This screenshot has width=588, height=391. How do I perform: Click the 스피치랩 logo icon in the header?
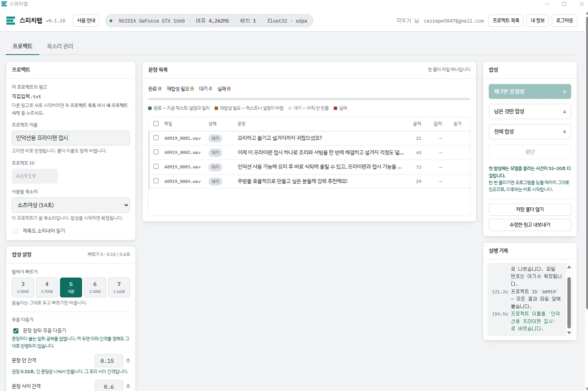pos(11,21)
